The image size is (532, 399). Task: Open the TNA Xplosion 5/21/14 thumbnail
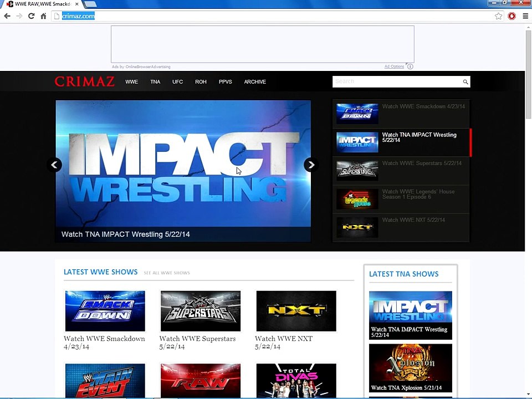pyautogui.click(x=411, y=368)
